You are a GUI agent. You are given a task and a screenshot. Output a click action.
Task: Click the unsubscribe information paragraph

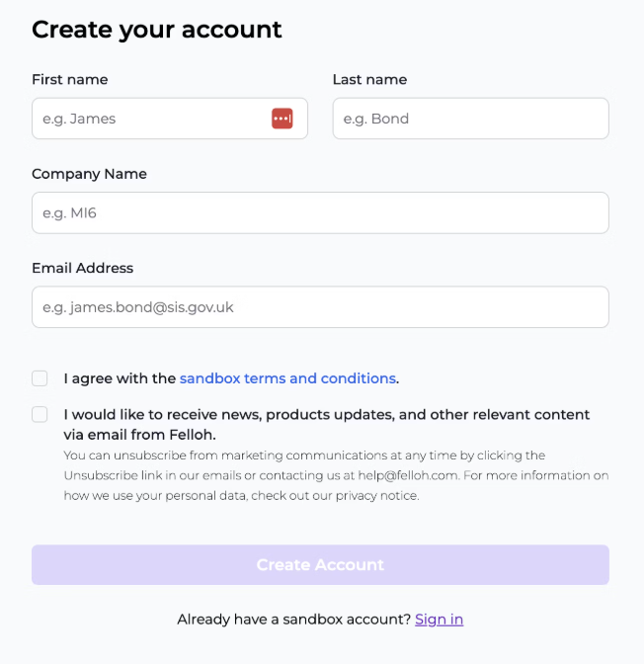point(336,475)
